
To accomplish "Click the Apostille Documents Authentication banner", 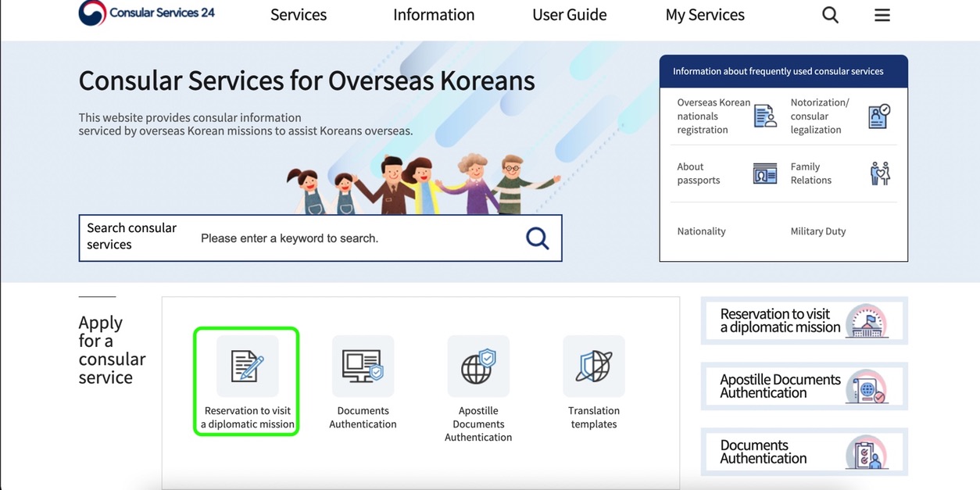I will click(803, 386).
